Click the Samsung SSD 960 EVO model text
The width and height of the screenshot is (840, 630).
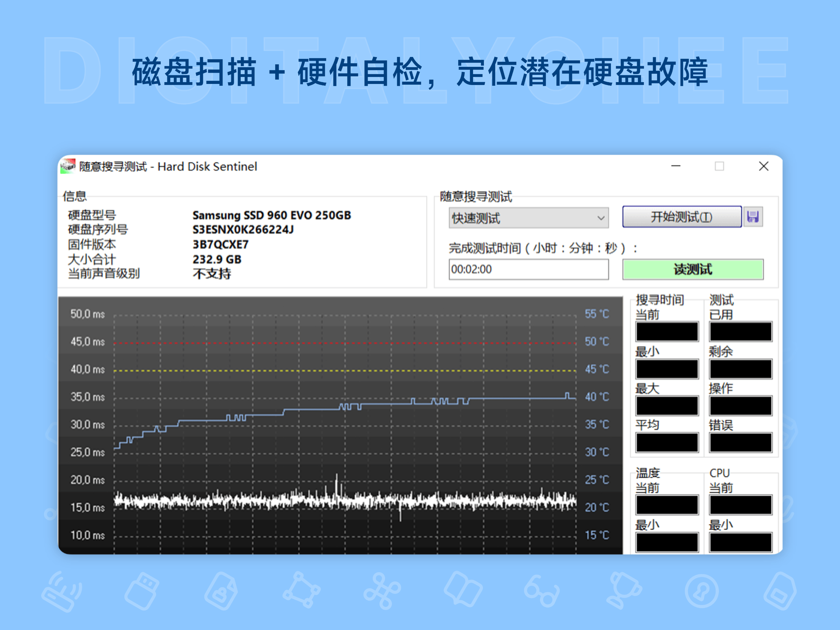coord(272,215)
